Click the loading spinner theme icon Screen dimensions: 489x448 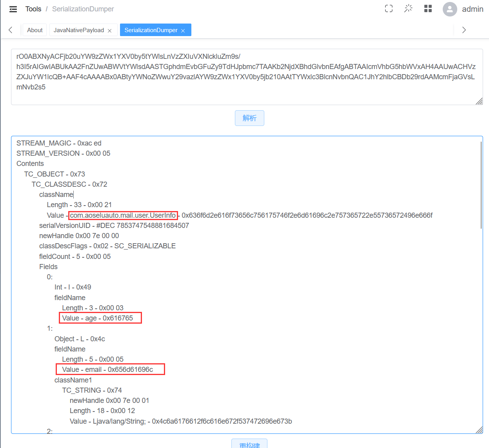point(408,9)
